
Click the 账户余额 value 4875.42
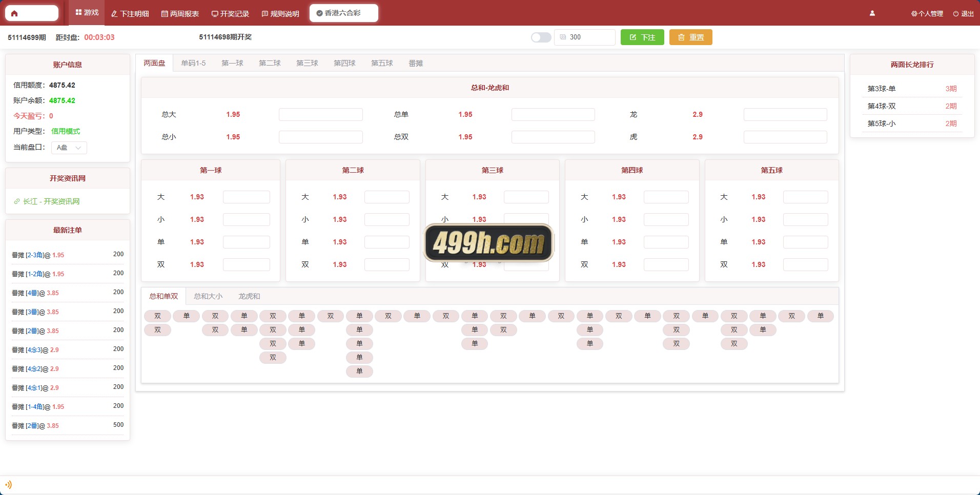pyautogui.click(x=62, y=100)
